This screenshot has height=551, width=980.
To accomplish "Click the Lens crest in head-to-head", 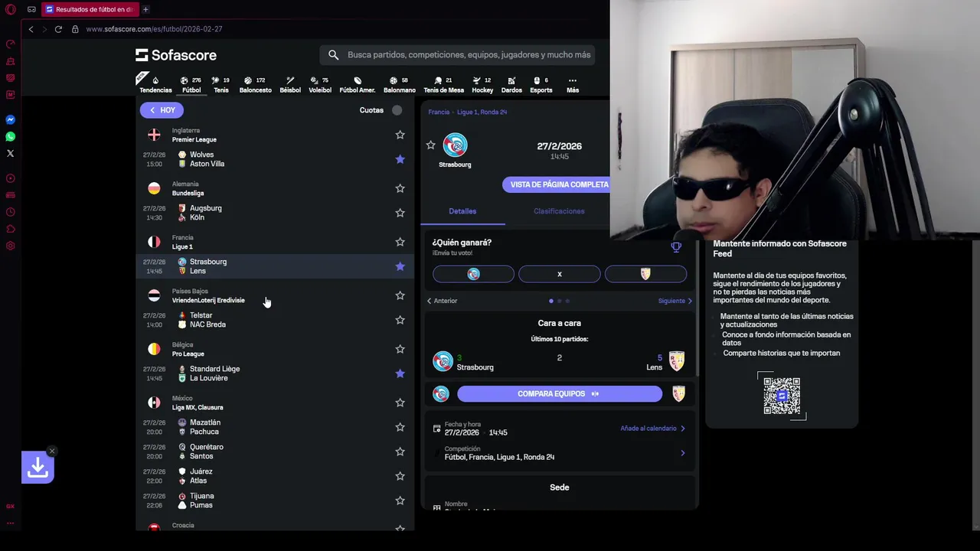I will pyautogui.click(x=677, y=360).
